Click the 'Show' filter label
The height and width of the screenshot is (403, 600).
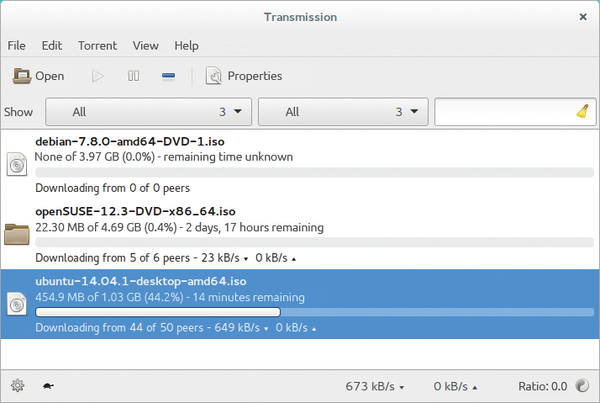pos(18,112)
